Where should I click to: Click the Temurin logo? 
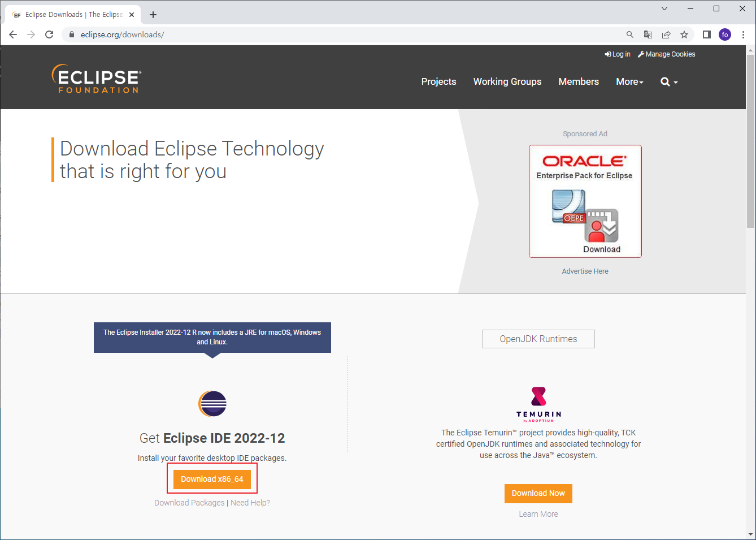pyautogui.click(x=538, y=404)
